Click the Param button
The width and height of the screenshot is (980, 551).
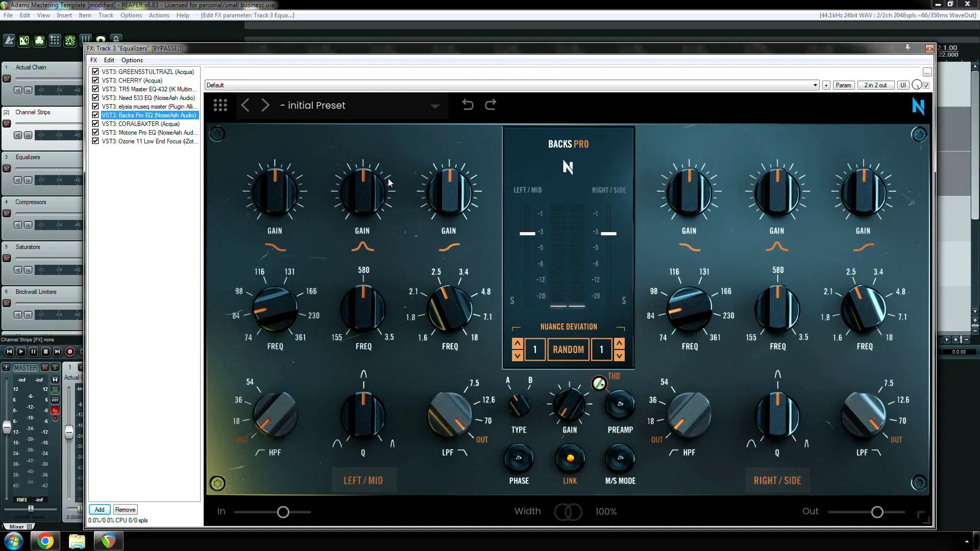coord(844,85)
